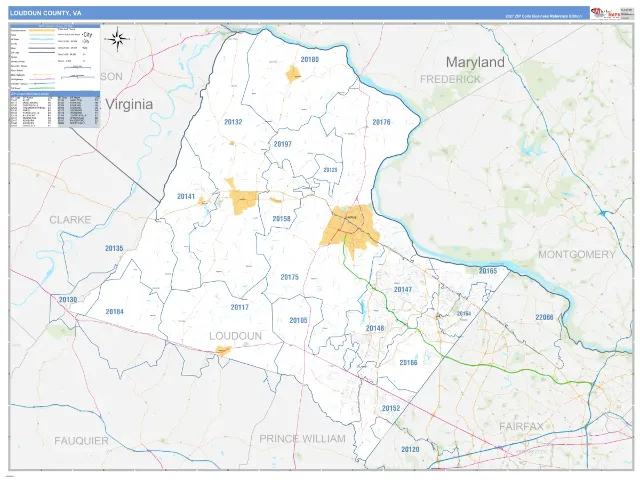Select ZIP code label 20148
Viewport: 640px width, 480px height.
coord(375,328)
